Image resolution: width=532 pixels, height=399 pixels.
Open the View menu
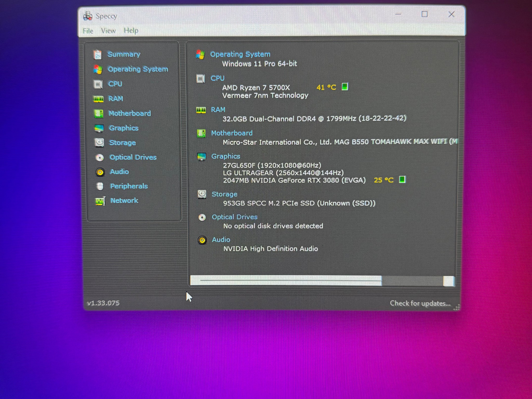[x=108, y=31]
